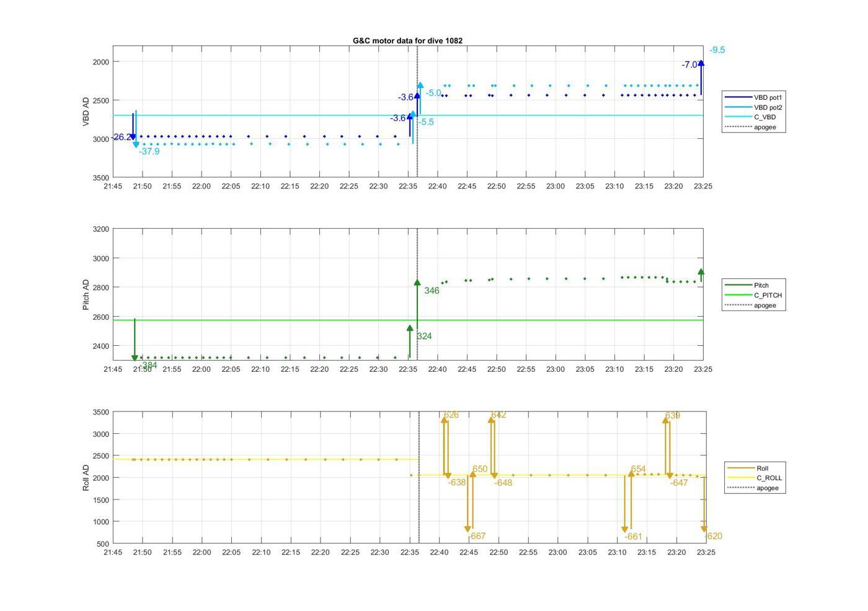This screenshot has height=611, width=868.
Task: Click the '654' roll annotation
Action: pos(638,469)
